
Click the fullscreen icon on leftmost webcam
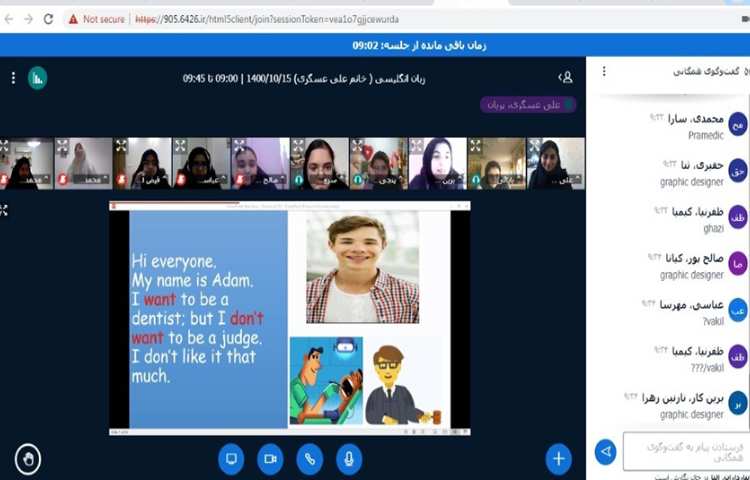pos(5,145)
